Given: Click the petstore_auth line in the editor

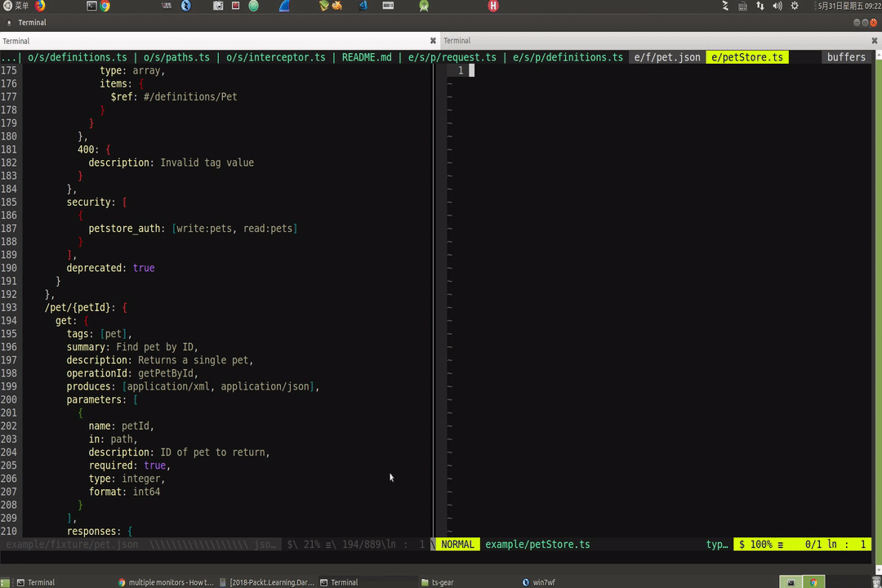Looking at the screenshot, I should 193,229.
